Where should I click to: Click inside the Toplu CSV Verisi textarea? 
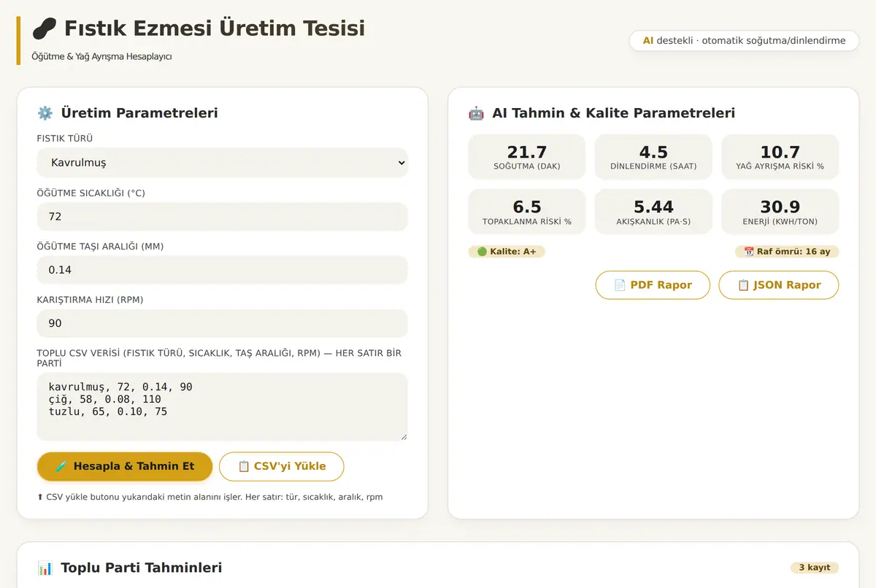[222, 406]
